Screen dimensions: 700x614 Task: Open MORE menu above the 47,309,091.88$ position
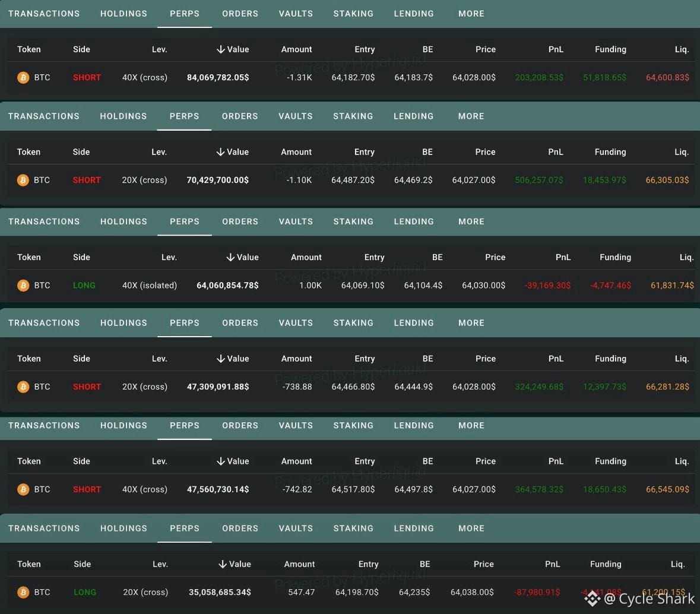(471, 323)
